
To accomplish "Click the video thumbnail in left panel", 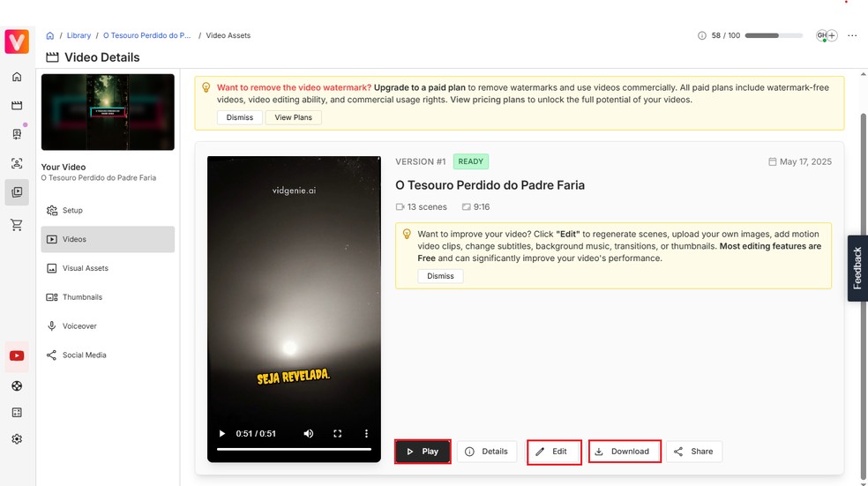I will point(108,112).
